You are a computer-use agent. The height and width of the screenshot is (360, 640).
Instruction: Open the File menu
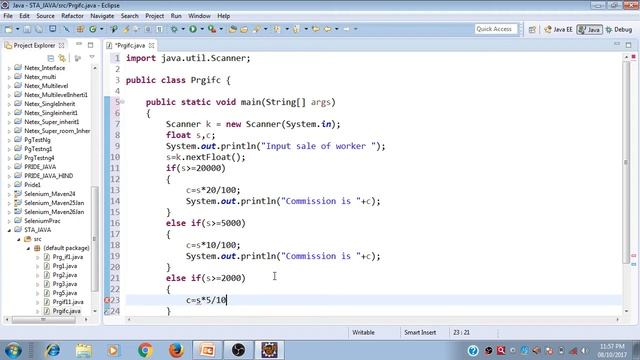8,16
